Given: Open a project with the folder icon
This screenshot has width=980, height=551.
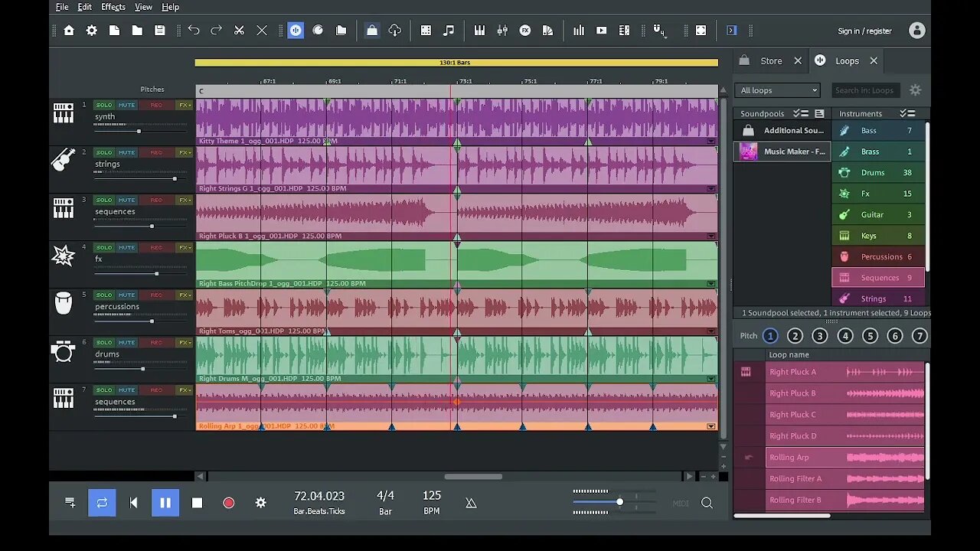Looking at the screenshot, I should (x=137, y=31).
